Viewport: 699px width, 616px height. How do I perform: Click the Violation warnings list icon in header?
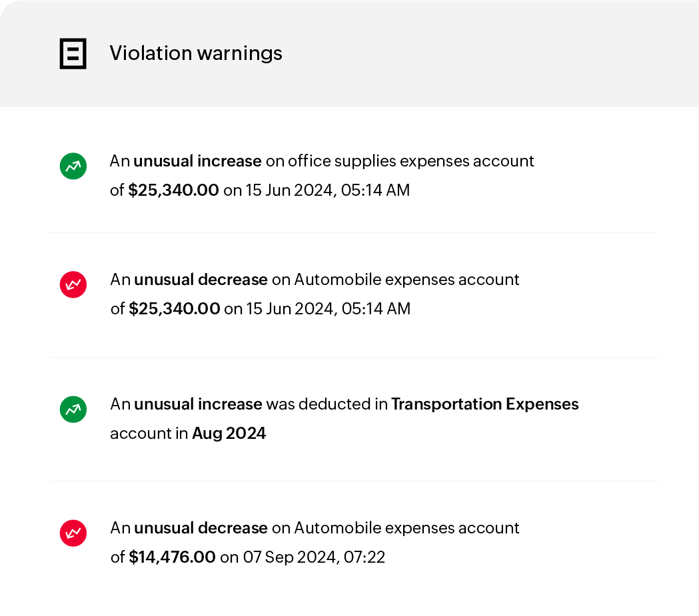[73, 54]
